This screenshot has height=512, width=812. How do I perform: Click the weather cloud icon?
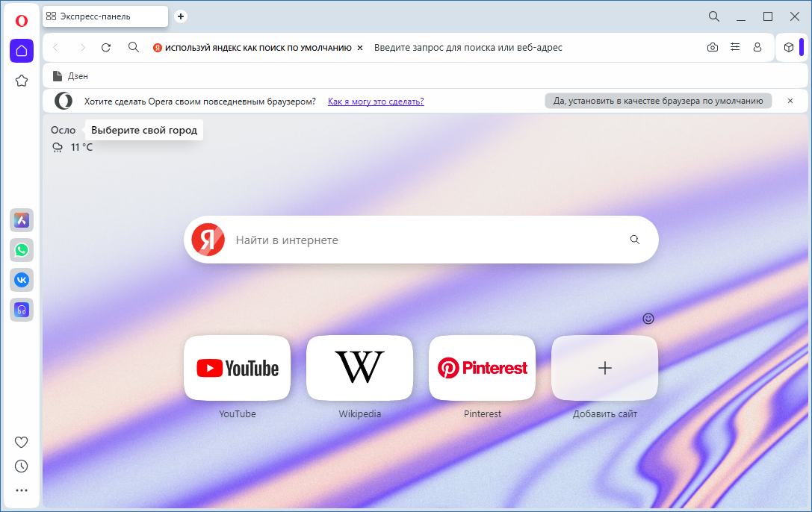coord(58,148)
